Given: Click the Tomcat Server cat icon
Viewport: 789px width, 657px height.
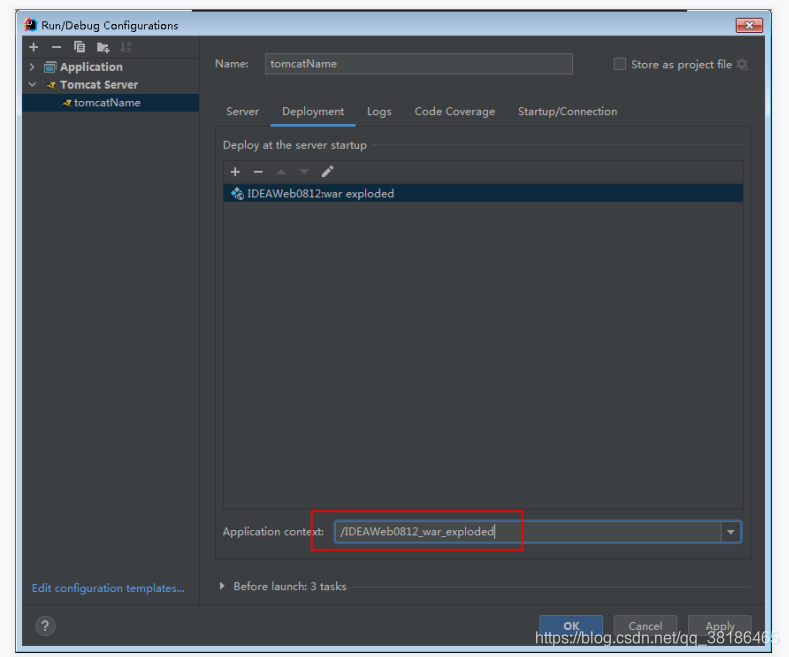Looking at the screenshot, I should [51, 85].
